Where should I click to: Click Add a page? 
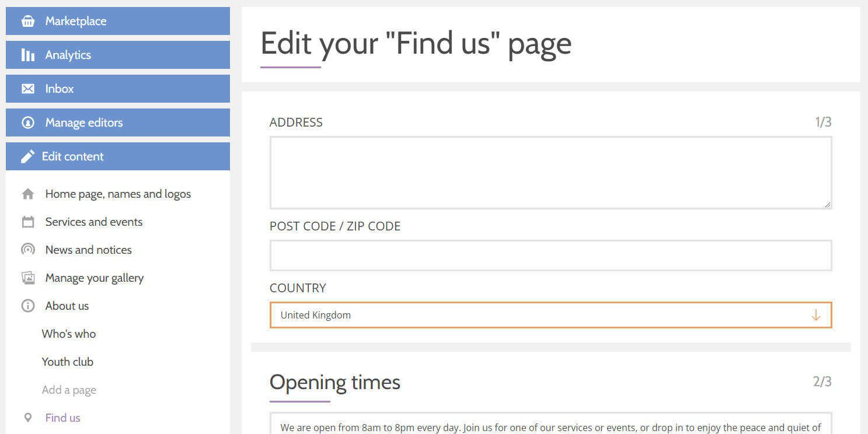[x=69, y=390]
